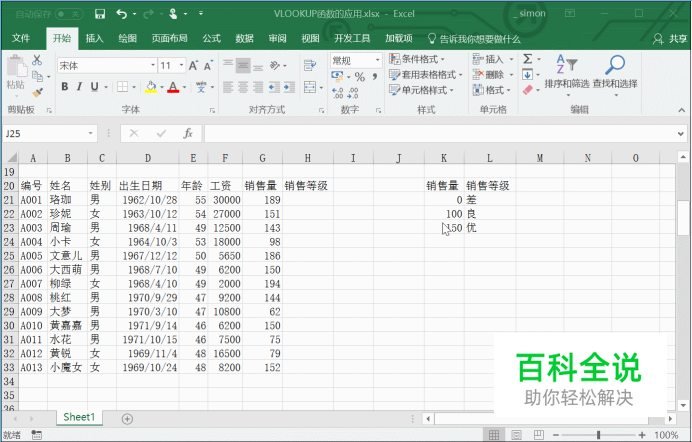Open the 文件 file tab
692x442 pixels.
coord(21,38)
